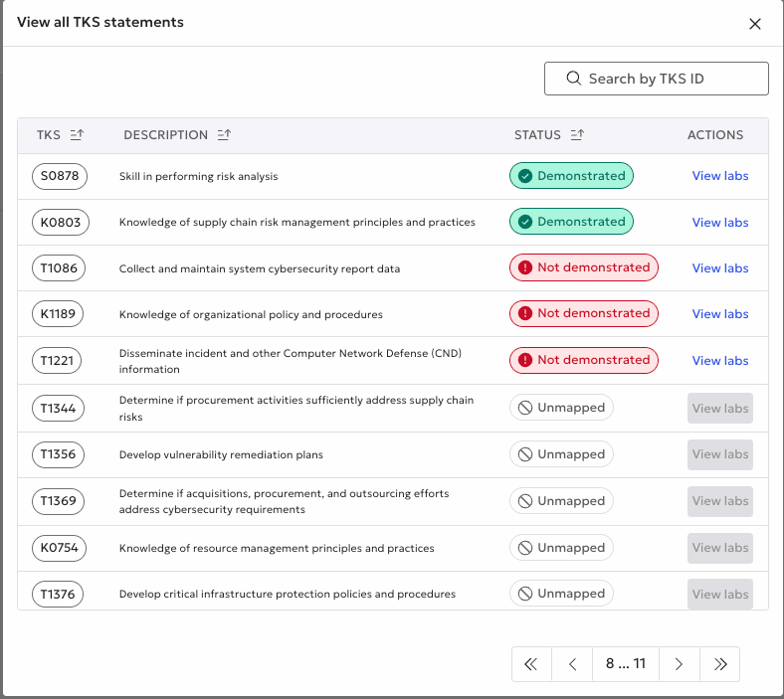Close the TKS statements dialog
Viewport: 784px width, 699px height.
754,24
